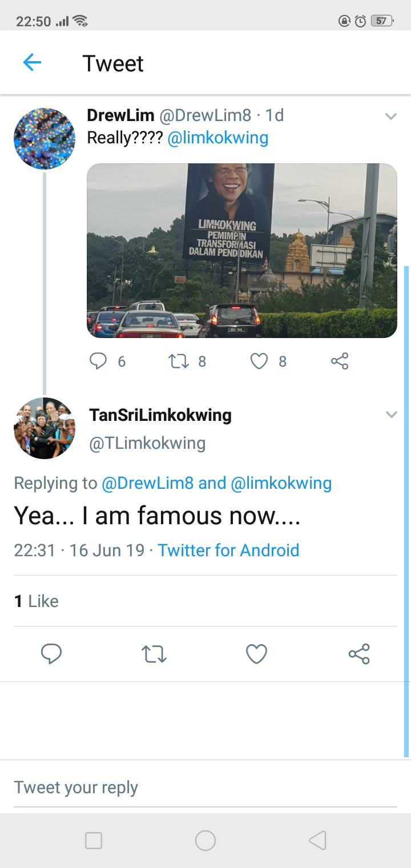The height and width of the screenshot is (868, 411).
Task: Like the "I am famous now" tweet
Action: tap(256, 654)
